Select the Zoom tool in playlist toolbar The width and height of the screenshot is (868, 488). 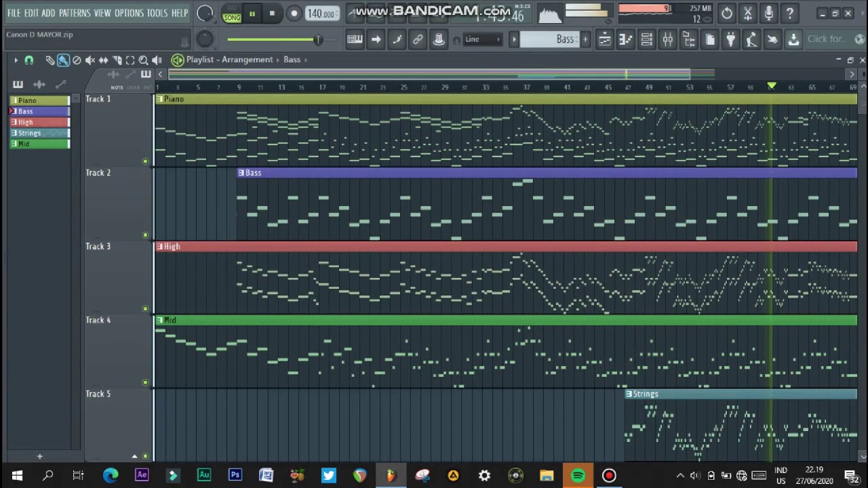click(x=144, y=60)
